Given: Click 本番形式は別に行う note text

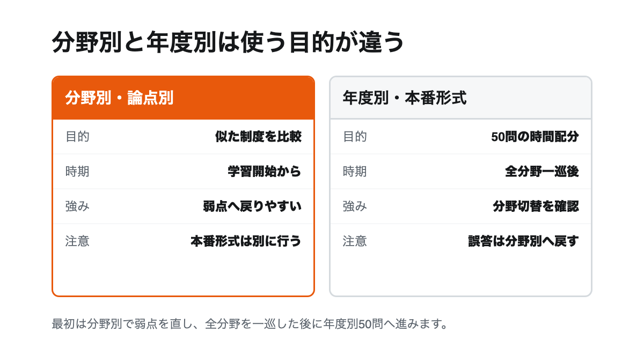Looking at the screenshot, I should (246, 241).
